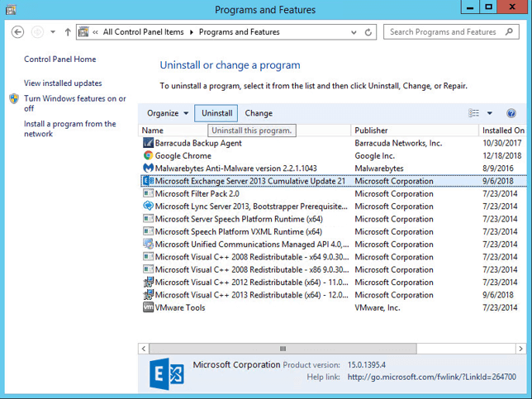
Task: Click the 8/9/2016 install date
Action: [x=498, y=169]
